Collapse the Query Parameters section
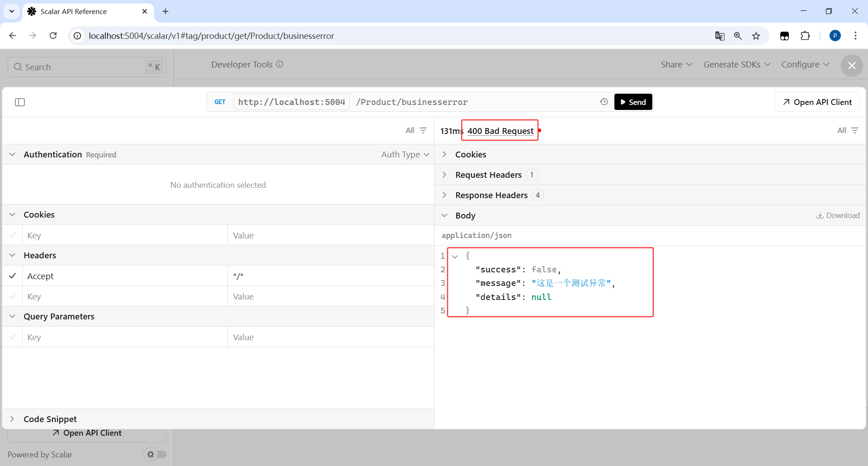Screen dimensions: 868x466 click(x=12, y=316)
